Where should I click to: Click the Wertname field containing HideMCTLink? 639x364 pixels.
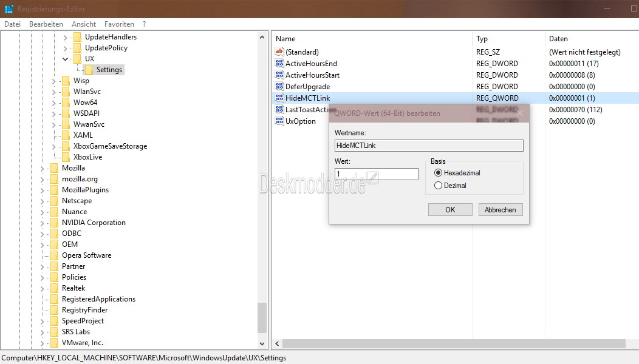429,146
